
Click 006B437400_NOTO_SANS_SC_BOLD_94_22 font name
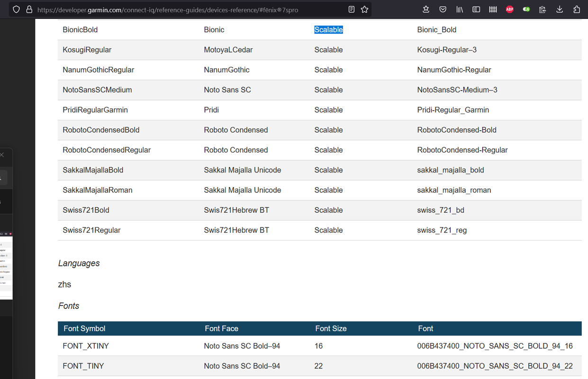495,366
